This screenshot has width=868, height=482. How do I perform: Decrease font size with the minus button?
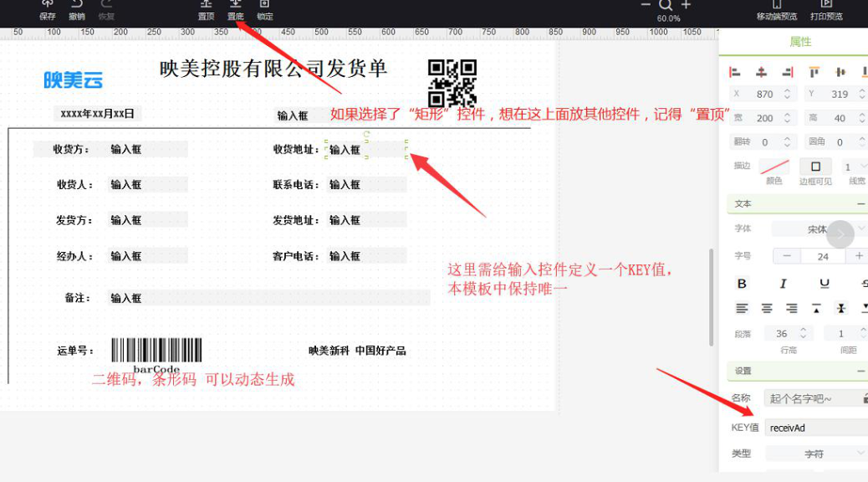point(786,256)
